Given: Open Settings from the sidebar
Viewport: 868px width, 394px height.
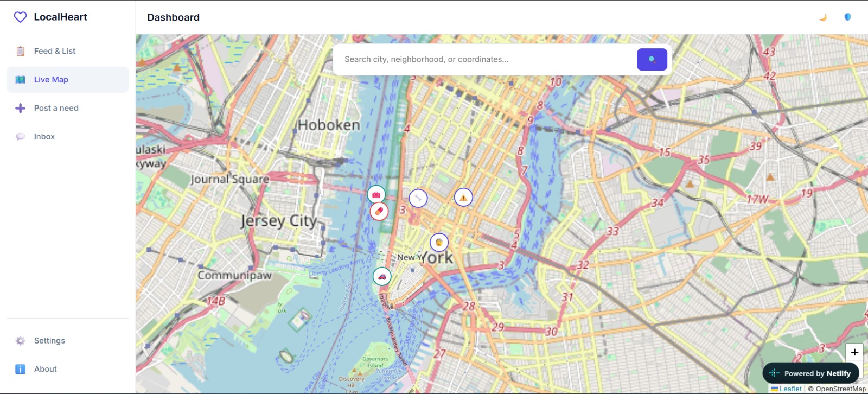Looking at the screenshot, I should [x=68, y=341].
